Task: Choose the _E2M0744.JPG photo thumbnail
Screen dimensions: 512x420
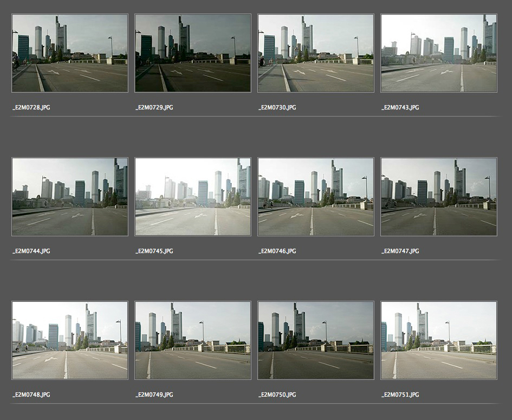Action: (x=70, y=197)
